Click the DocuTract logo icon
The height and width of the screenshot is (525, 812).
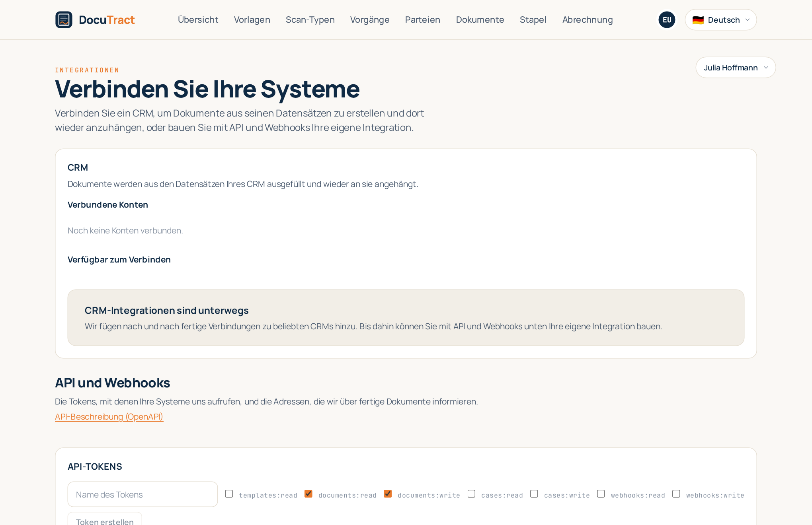click(64, 19)
